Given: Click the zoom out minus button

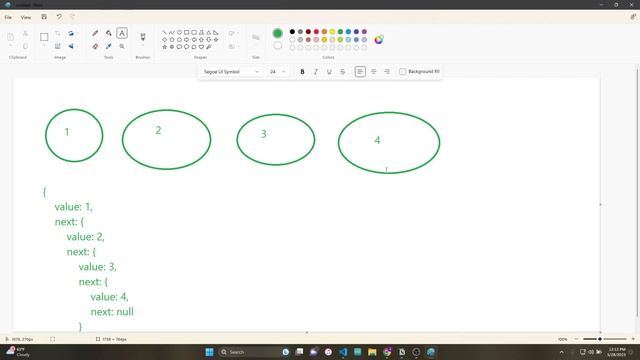Looking at the screenshot, I should point(576,339).
